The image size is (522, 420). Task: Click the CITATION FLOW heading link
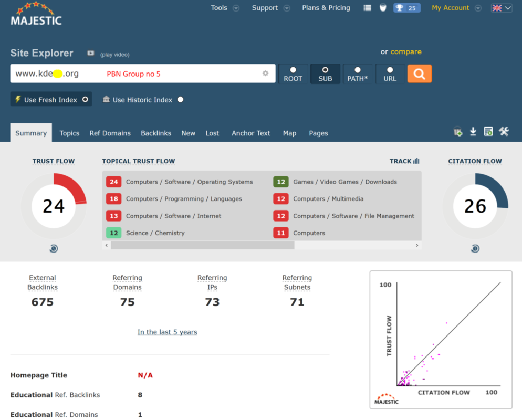pyautogui.click(x=475, y=161)
